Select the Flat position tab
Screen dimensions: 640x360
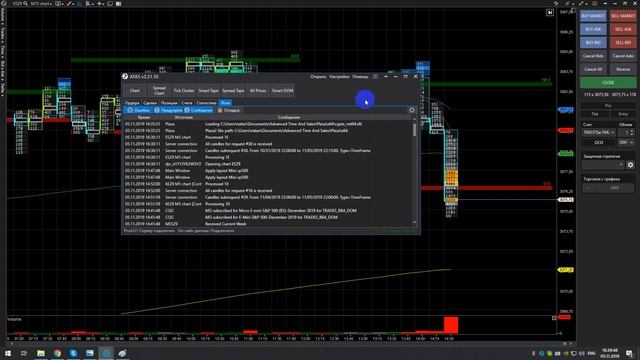tap(595, 114)
